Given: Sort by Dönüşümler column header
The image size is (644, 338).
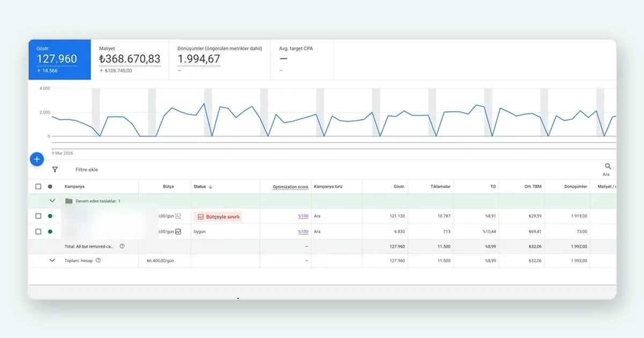Looking at the screenshot, I should click(x=576, y=187).
